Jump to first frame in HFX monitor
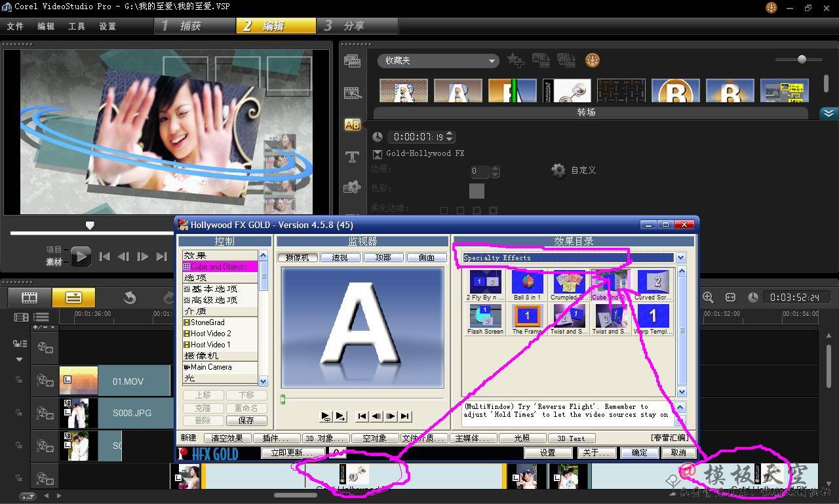 362,416
